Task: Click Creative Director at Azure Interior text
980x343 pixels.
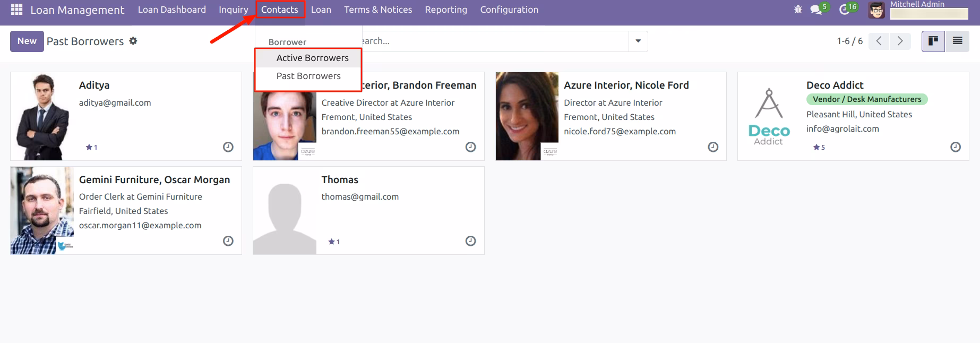Action: (x=388, y=102)
